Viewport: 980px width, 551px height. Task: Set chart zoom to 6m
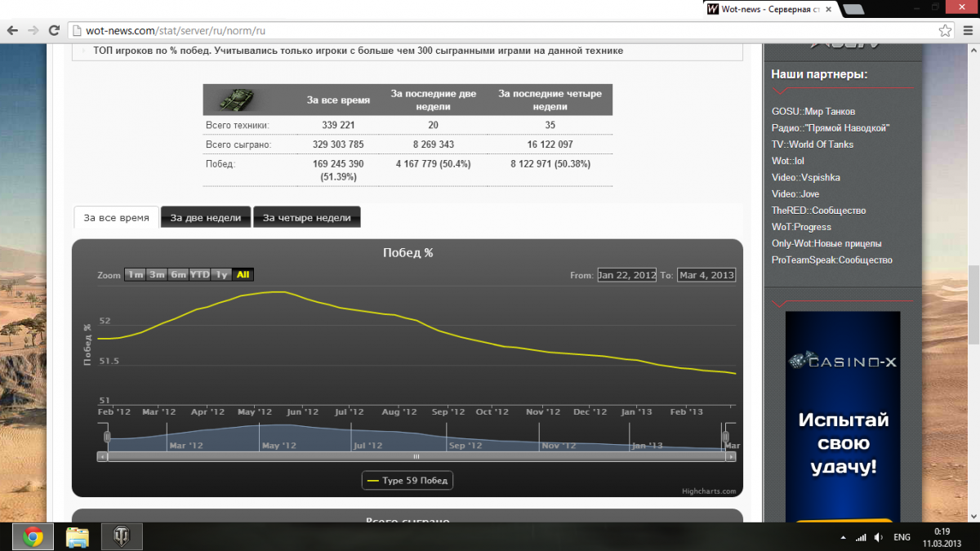click(x=178, y=275)
